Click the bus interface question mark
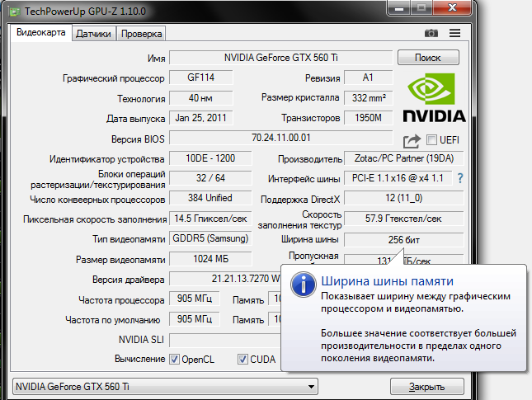The height and width of the screenshot is (400, 532). [x=459, y=178]
